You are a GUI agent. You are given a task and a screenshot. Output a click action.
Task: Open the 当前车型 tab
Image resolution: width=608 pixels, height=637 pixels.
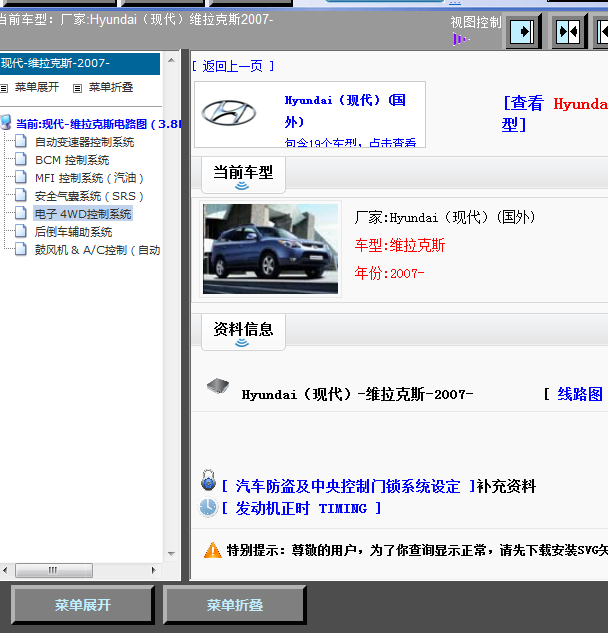tap(243, 175)
